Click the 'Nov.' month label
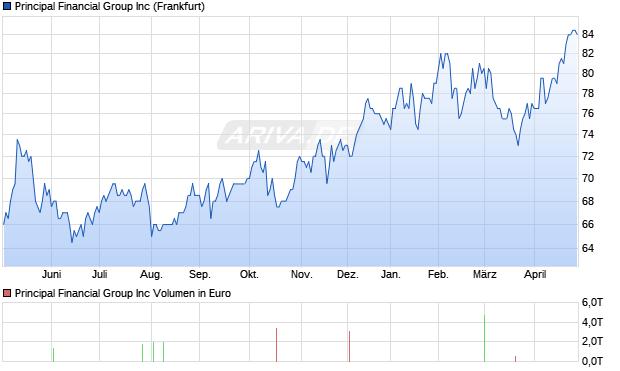This screenshot has height=371, width=620. [302, 274]
